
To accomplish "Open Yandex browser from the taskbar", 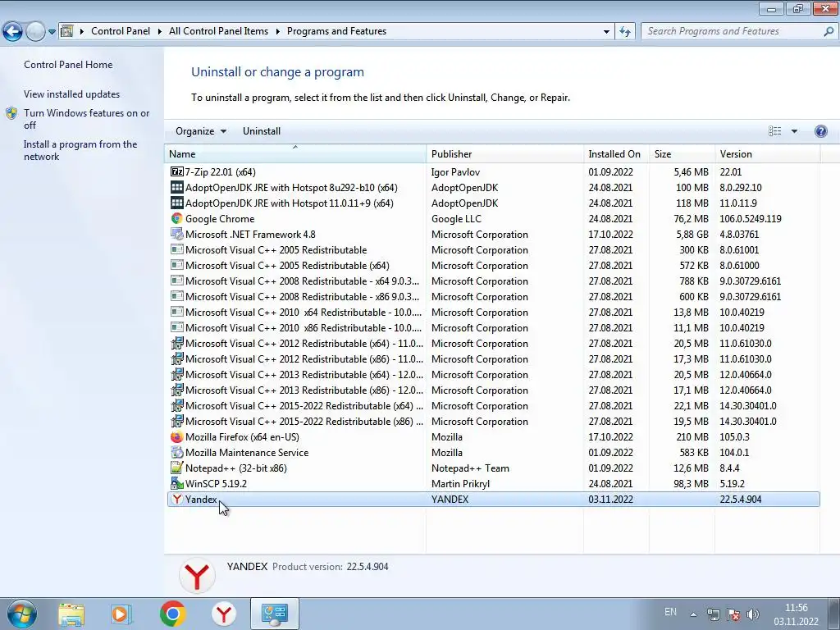I will (x=223, y=614).
